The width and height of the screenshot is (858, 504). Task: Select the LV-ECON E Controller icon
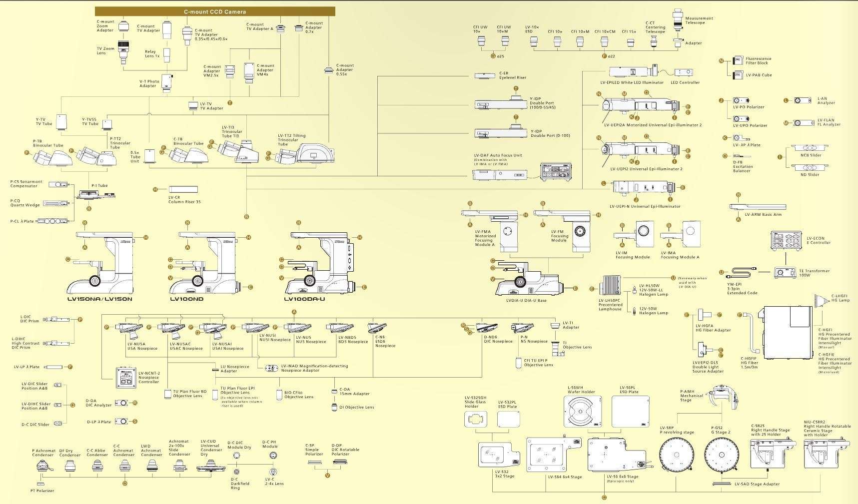(x=787, y=241)
